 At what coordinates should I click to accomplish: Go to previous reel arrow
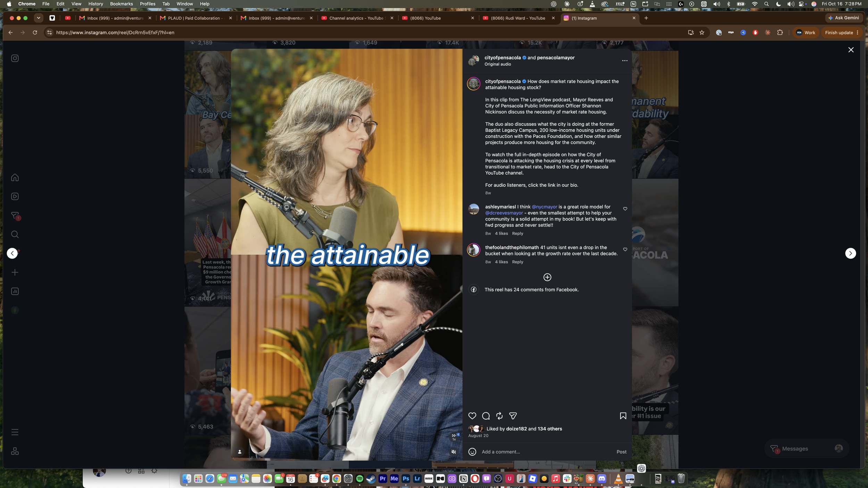pos(12,253)
